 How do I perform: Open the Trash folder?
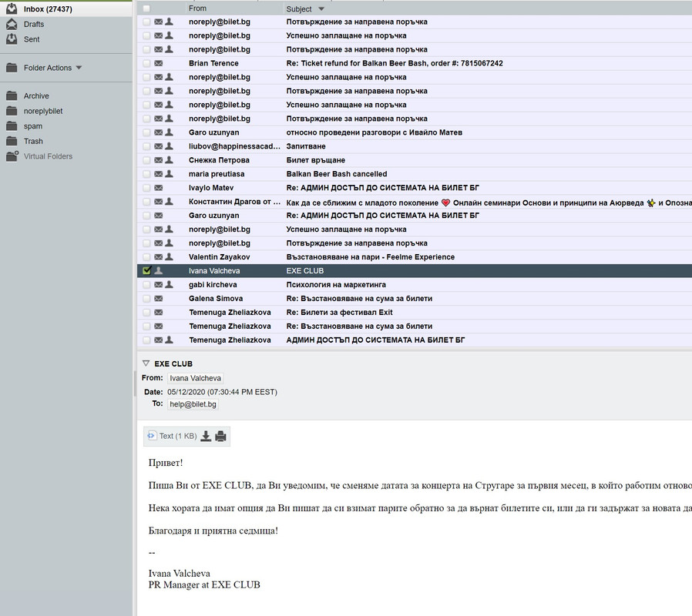33,141
